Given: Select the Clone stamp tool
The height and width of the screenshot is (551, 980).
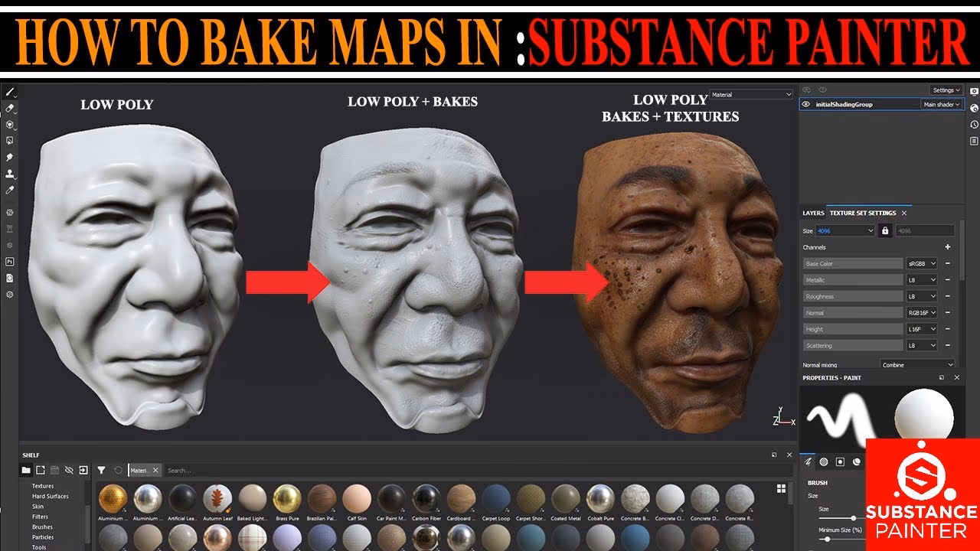Looking at the screenshot, I should pyautogui.click(x=10, y=174).
